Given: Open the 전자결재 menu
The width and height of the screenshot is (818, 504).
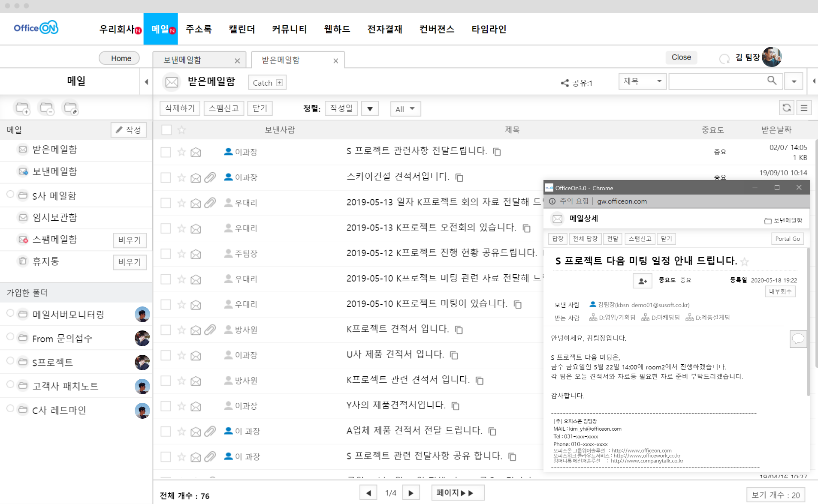Looking at the screenshot, I should (384, 29).
